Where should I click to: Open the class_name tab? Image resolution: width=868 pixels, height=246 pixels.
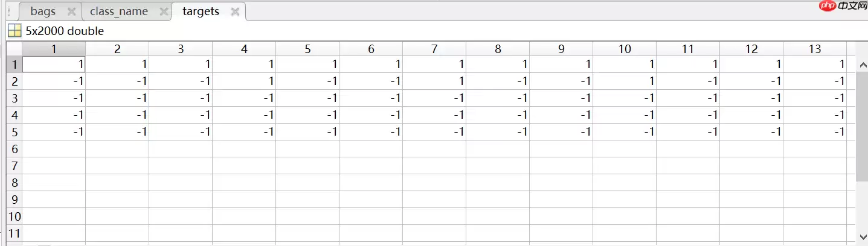pyautogui.click(x=119, y=11)
